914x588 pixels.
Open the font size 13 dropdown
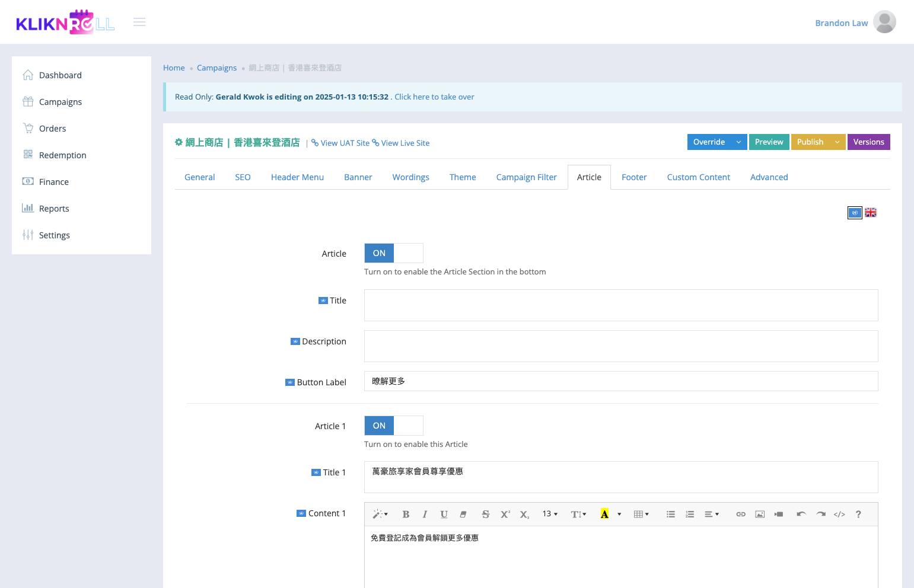coord(550,514)
